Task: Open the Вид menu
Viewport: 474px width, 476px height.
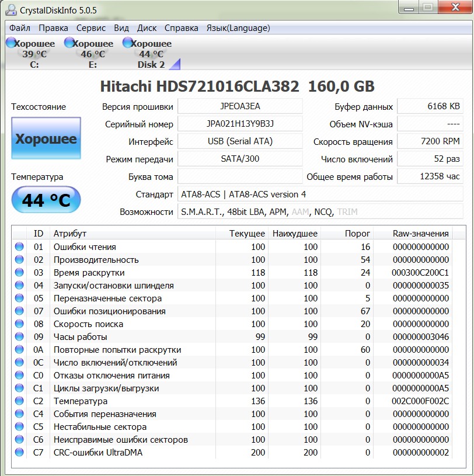Action: [x=121, y=28]
